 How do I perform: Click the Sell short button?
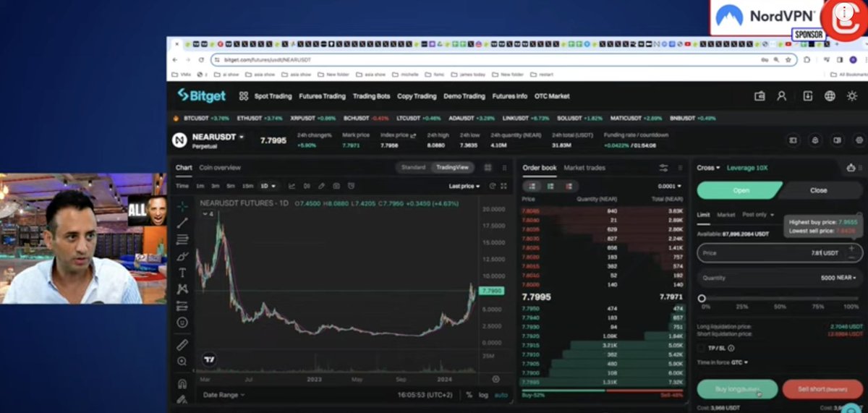[x=822, y=389]
